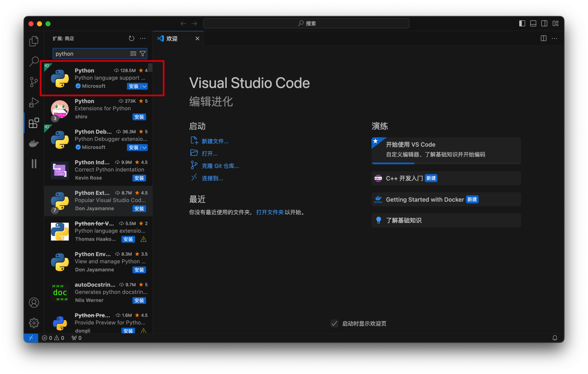Install the deprecated Thomas Haakon Python extension
This screenshot has width=588, height=374.
128,239
